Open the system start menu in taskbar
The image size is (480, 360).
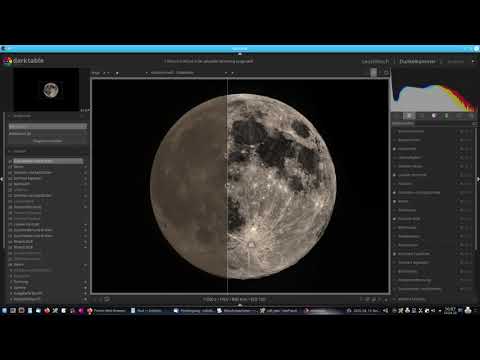[4, 311]
